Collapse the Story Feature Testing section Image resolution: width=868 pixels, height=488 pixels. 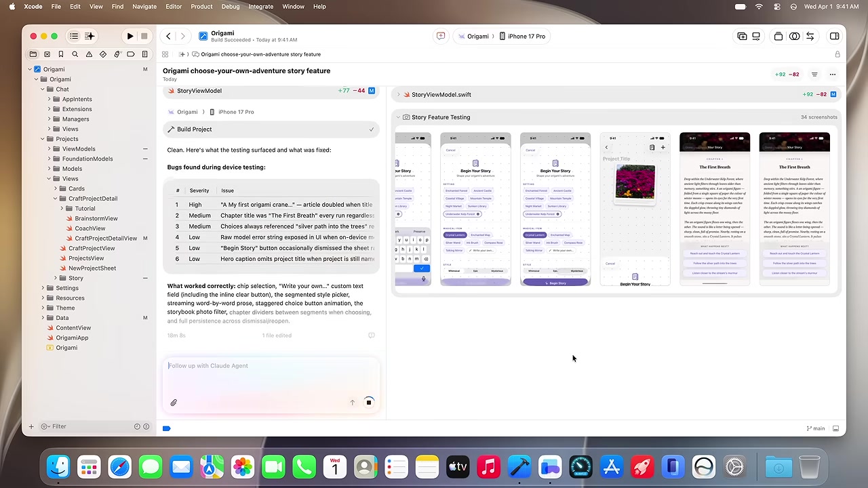(398, 117)
